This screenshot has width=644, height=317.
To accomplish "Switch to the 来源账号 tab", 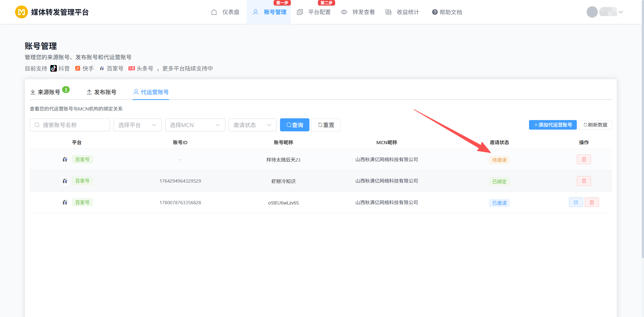I will click(49, 92).
